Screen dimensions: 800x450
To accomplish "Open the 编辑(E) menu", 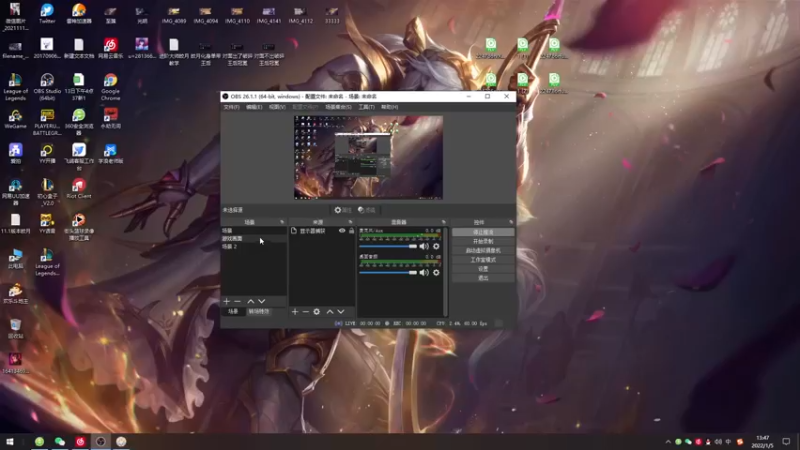I will point(254,107).
